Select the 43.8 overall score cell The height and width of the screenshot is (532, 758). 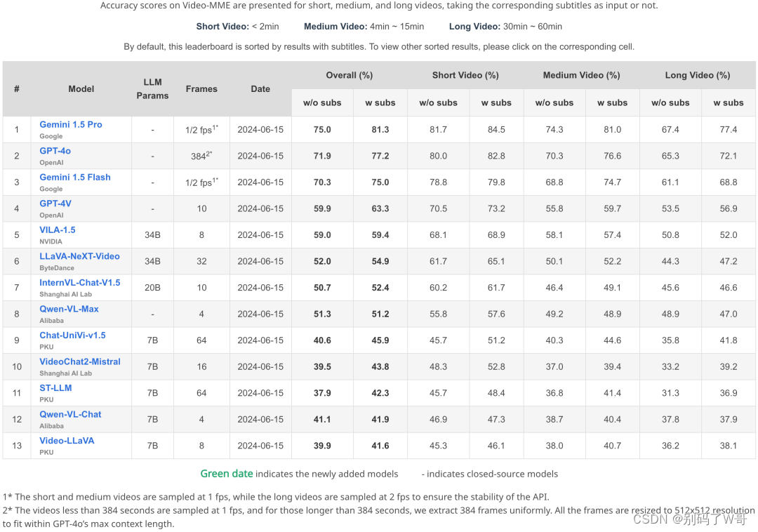[380, 367]
